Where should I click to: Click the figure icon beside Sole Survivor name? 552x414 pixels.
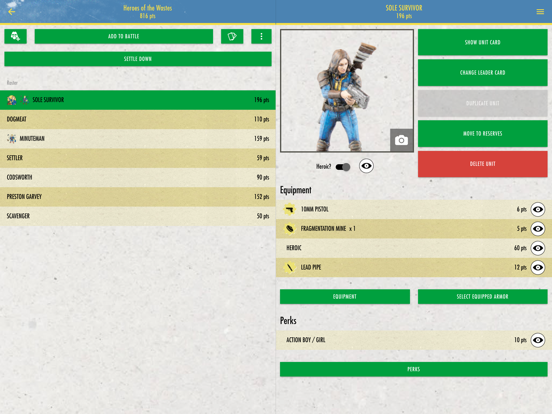(25, 100)
